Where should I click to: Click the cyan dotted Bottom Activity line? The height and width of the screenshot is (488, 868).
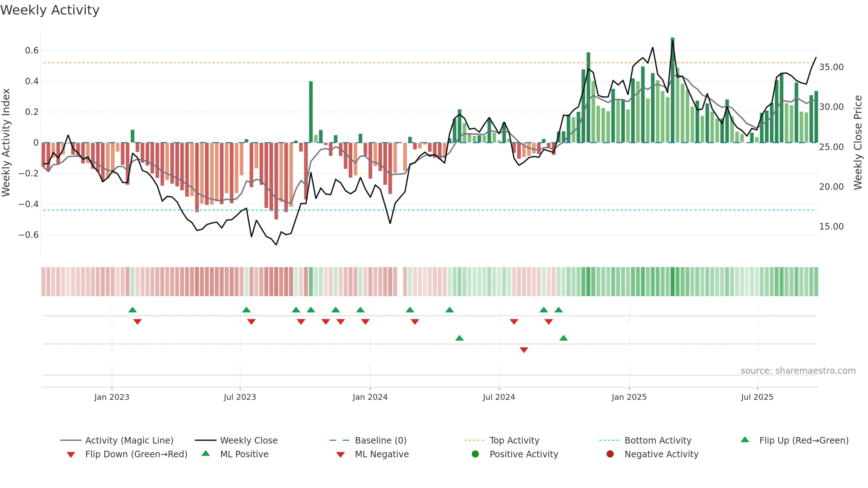tap(429, 210)
